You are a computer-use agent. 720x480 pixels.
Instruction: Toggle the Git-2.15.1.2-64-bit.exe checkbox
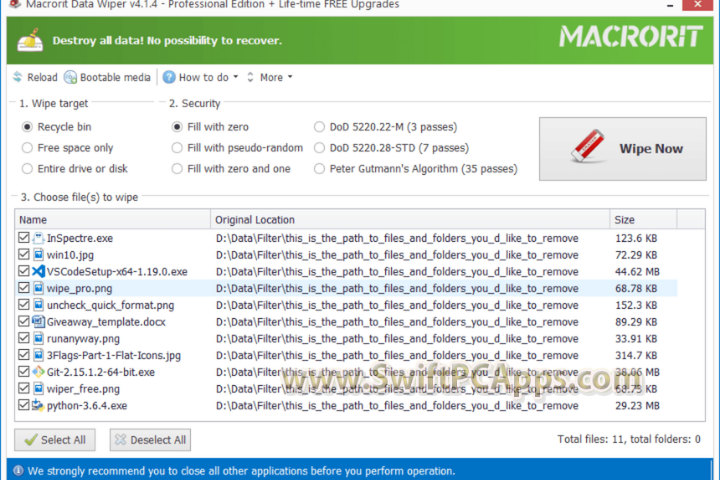point(23,371)
